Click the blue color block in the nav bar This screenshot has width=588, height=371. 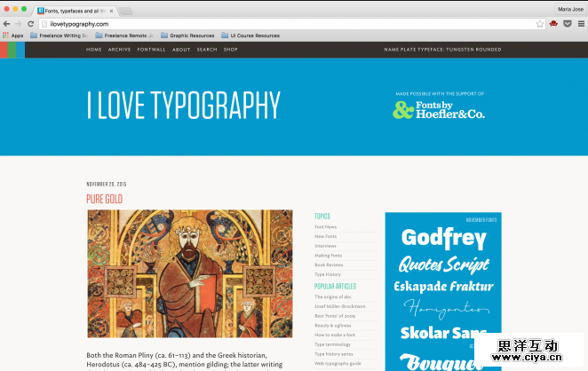tap(20, 50)
